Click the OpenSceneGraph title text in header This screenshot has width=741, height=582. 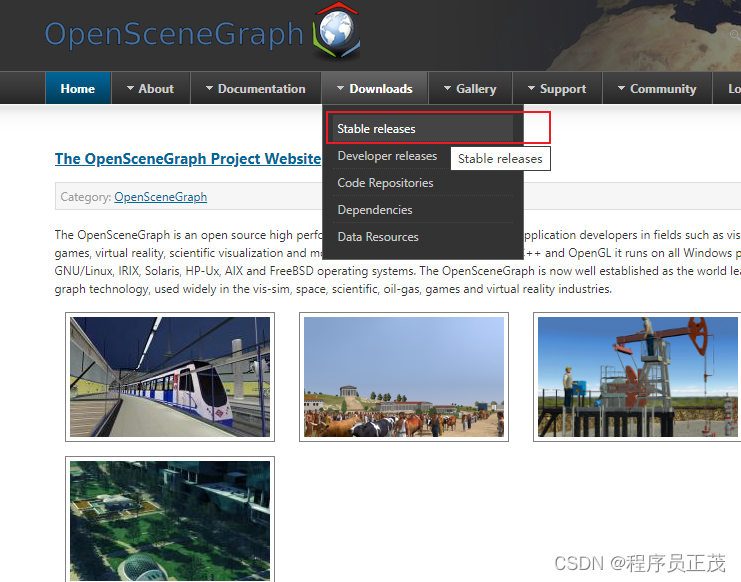(x=174, y=34)
